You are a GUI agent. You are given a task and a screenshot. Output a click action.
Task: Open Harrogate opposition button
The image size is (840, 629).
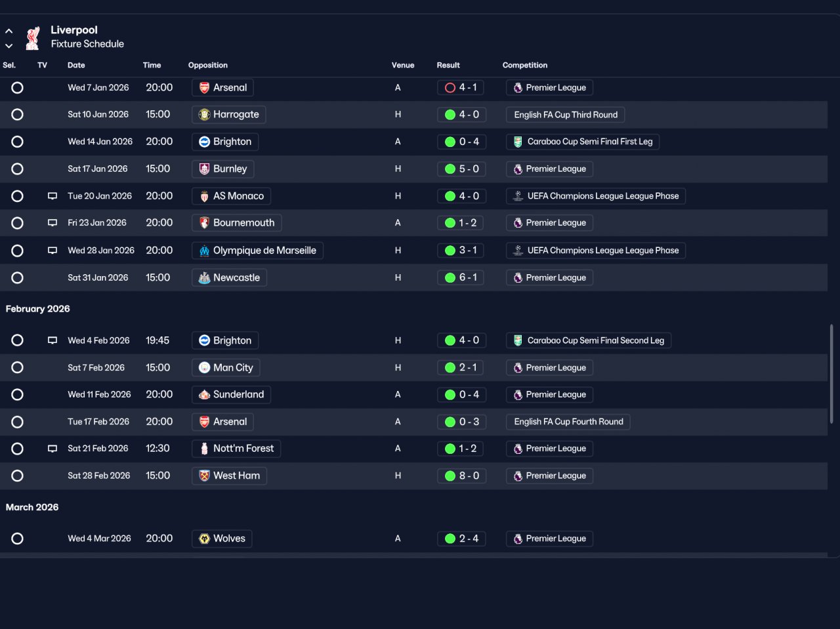(228, 115)
